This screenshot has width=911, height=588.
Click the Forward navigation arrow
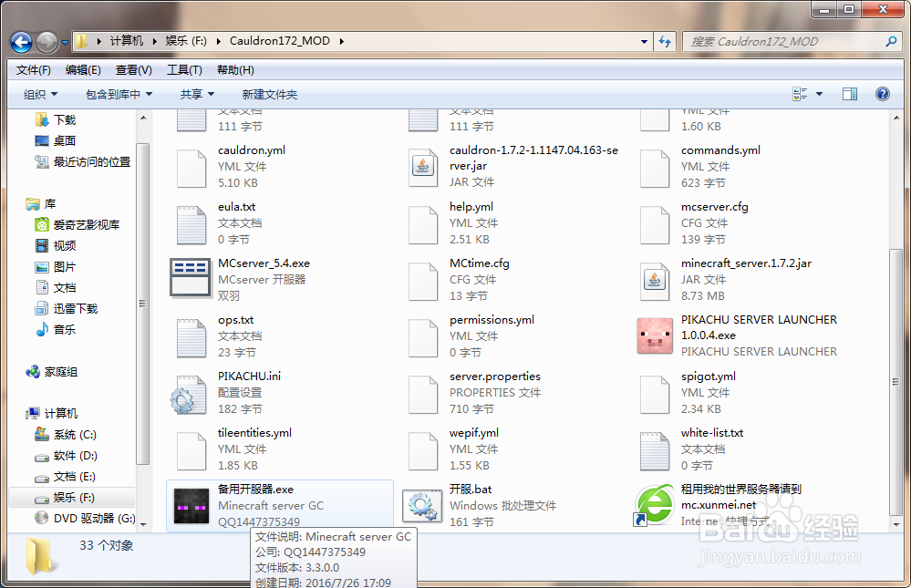[x=47, y=42]
